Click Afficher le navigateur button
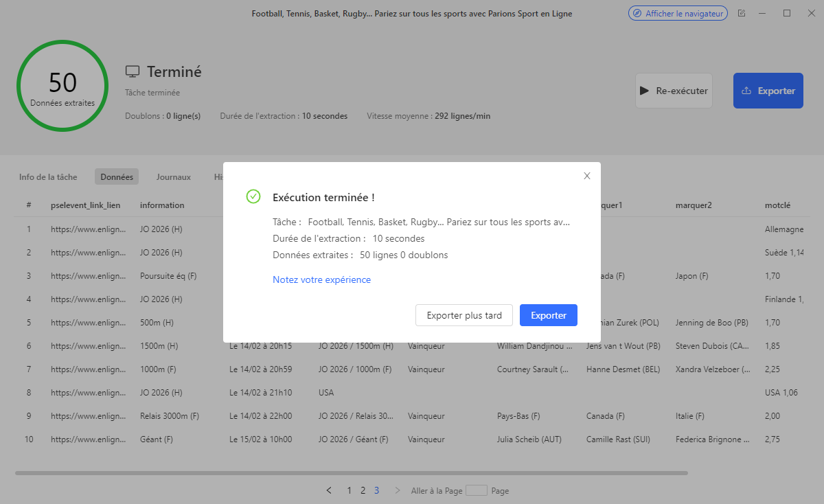Image resolution: width=824 pixels, height=504 pixels. (x=678, y=13)
